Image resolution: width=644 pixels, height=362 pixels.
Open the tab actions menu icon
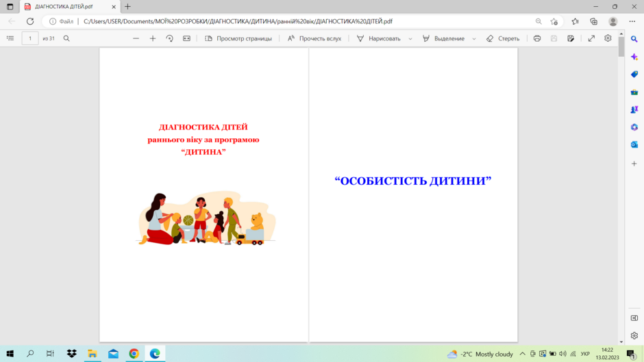[10, 7]
